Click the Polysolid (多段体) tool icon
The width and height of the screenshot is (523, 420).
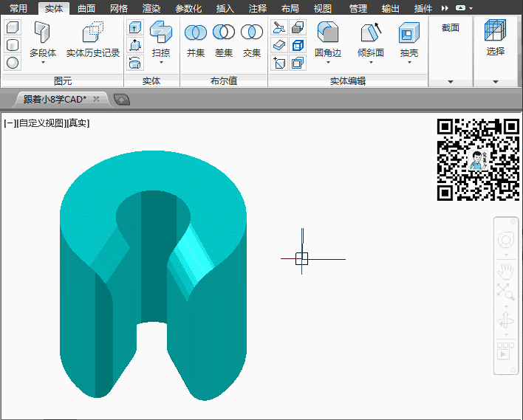[x=43, y=32]
